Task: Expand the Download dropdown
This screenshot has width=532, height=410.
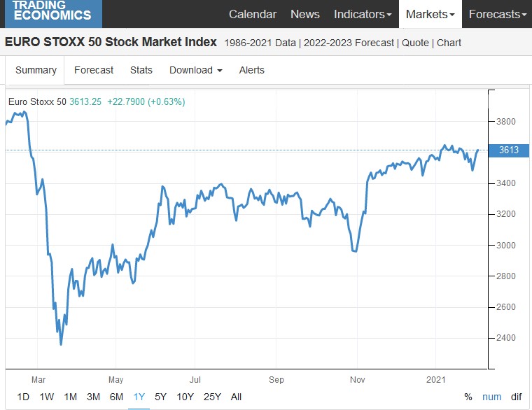Action: click(196, 70)
